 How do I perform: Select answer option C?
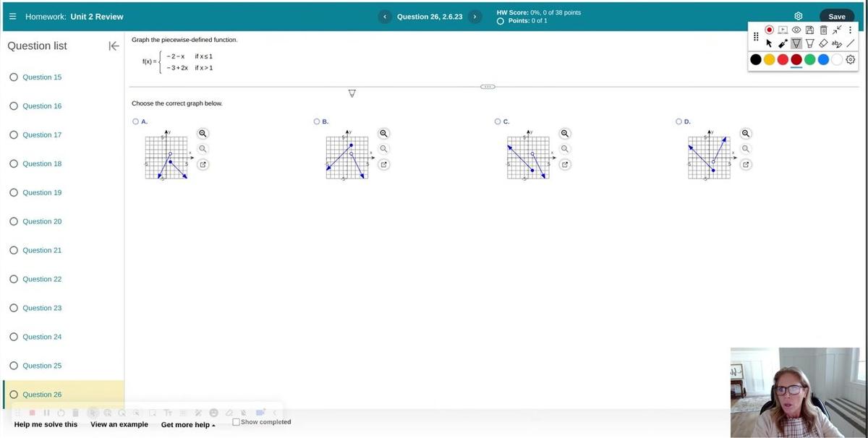[498, 121]
